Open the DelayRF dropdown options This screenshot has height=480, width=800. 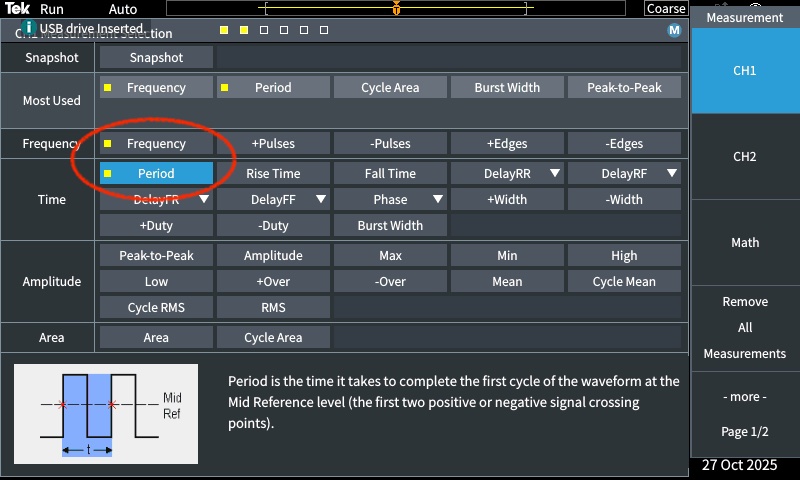[x=672, y=174]
